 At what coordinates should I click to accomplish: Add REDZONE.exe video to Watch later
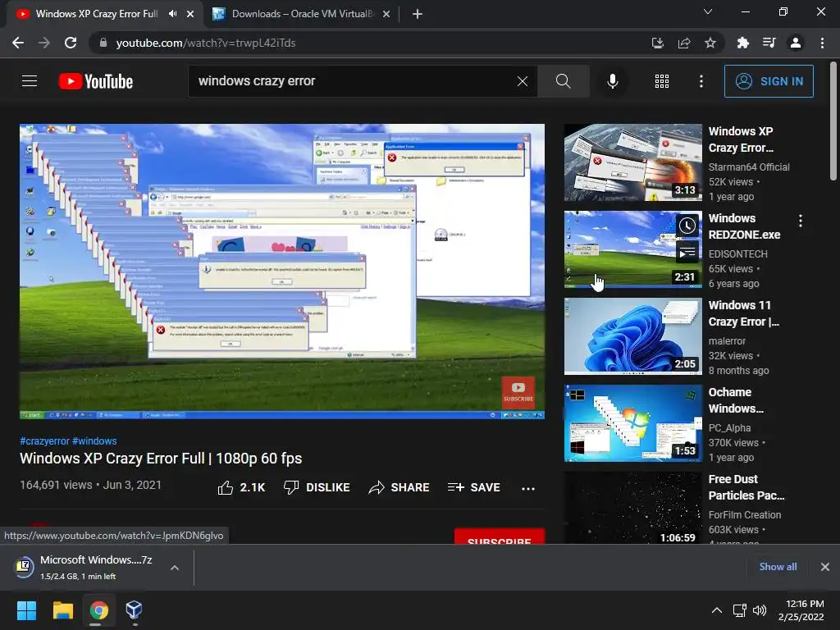tap(687, 226)
